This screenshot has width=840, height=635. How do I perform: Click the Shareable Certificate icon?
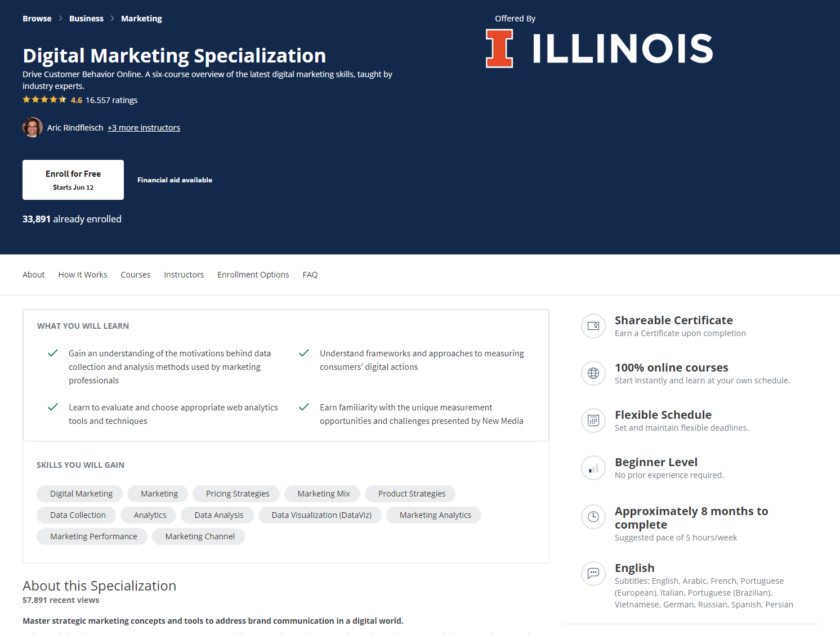[593, 326]
